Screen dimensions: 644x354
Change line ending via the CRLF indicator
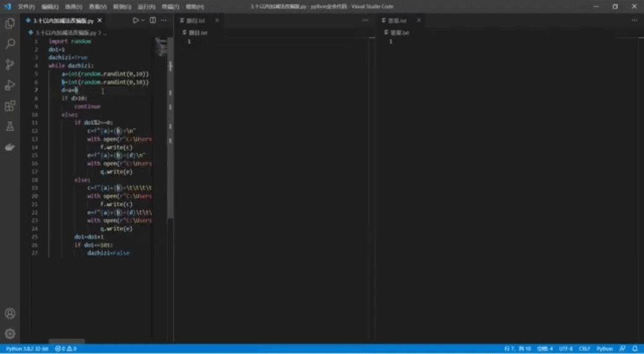coord(585,348)
